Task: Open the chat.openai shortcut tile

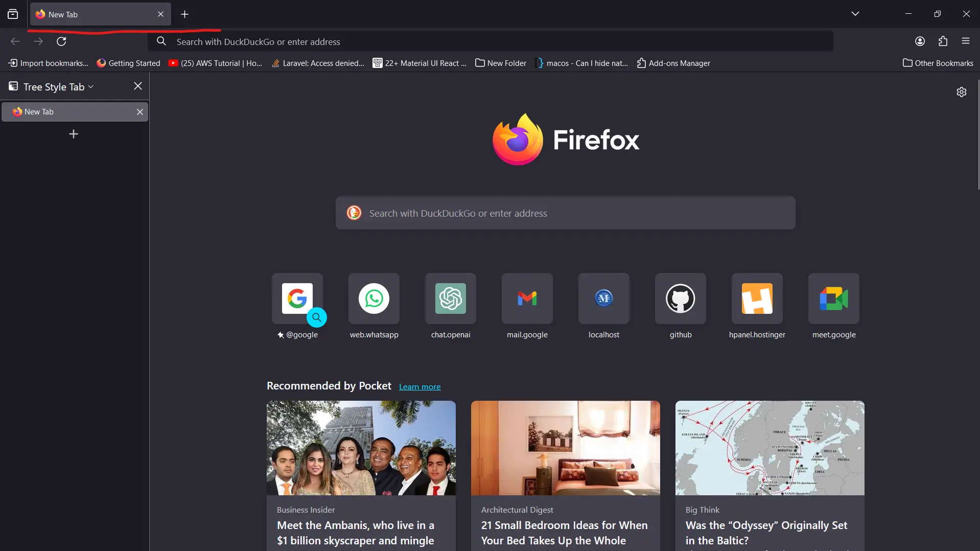Action: (451, 299)
